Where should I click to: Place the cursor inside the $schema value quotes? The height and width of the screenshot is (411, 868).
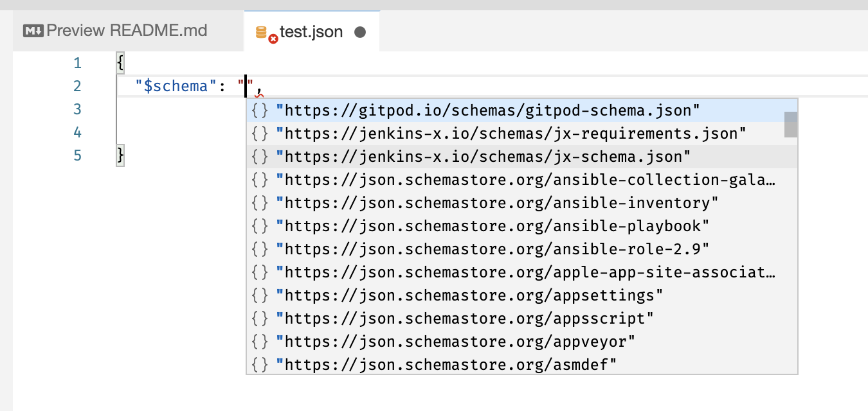click(246, 85)
